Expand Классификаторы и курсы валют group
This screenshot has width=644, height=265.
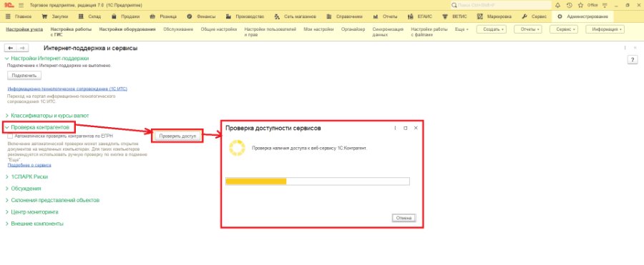(x=49, y=116)
